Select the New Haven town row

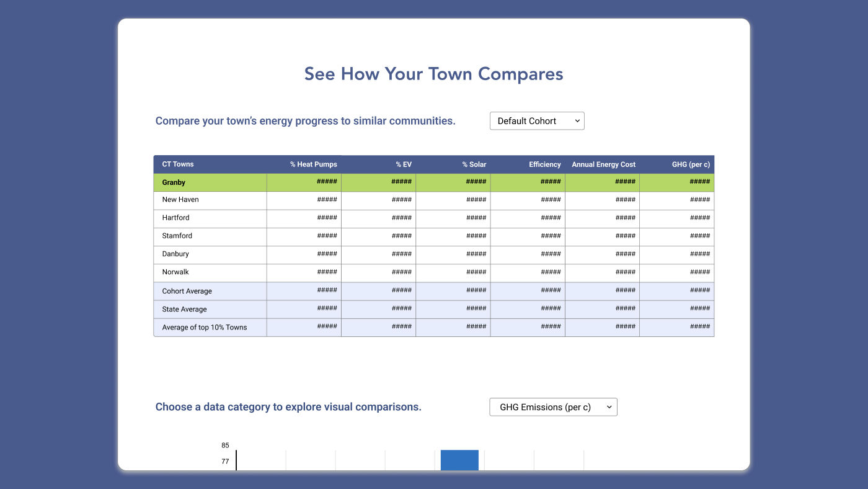point(180,200)
